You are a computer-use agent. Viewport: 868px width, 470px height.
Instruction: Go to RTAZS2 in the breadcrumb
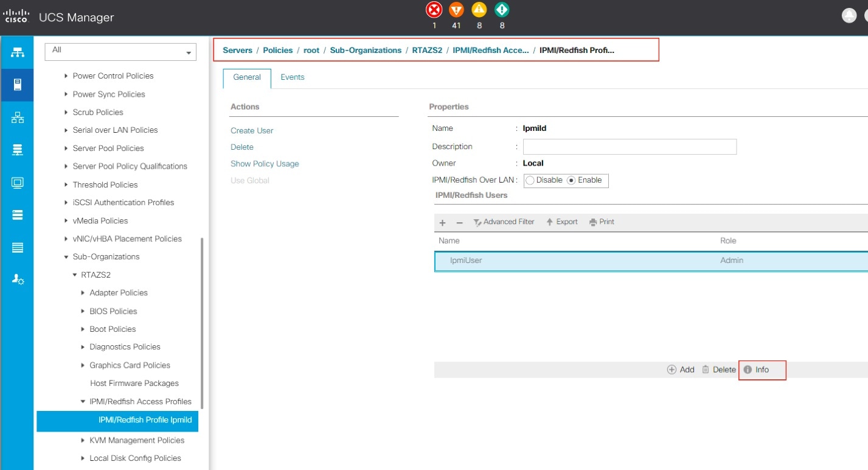[x=427, y=51]
